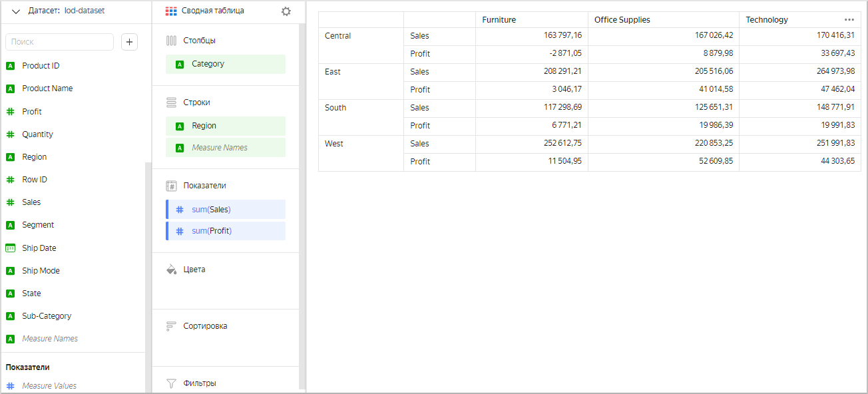Open the pivot table chart type selector
This screenshot has height=394, width=868.
206,11
